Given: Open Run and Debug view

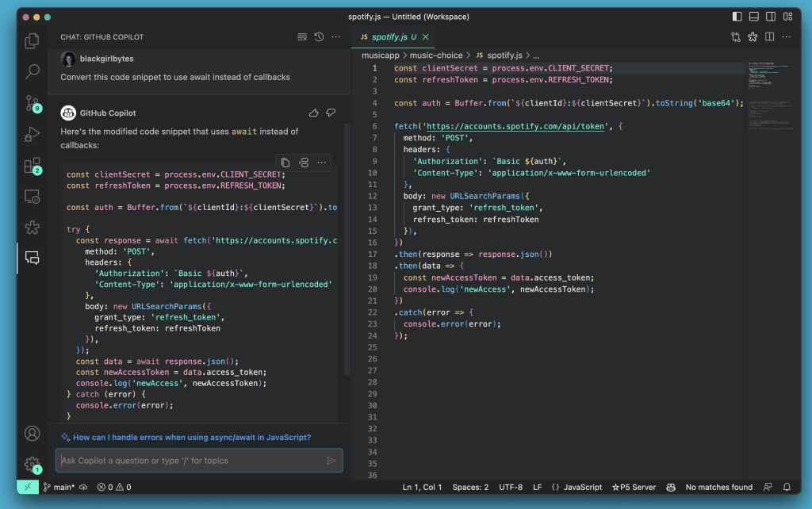Looking at the screenshot, I should coord(32,134).
